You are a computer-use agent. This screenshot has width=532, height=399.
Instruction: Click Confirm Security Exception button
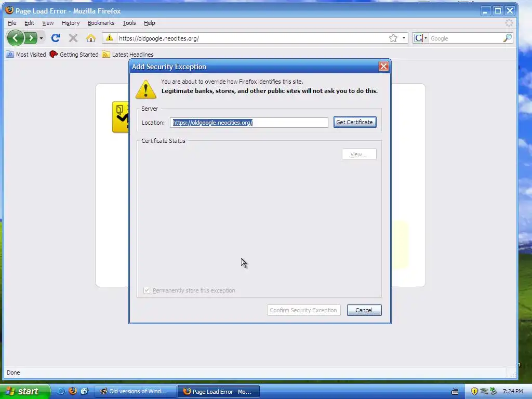(x=303, y=310)
